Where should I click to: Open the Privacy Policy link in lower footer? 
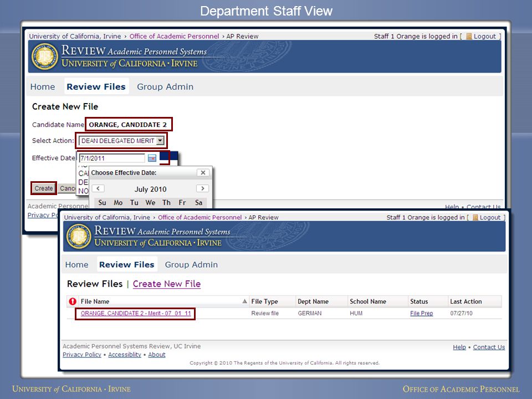pyautogui.click(x=82, y=355)
